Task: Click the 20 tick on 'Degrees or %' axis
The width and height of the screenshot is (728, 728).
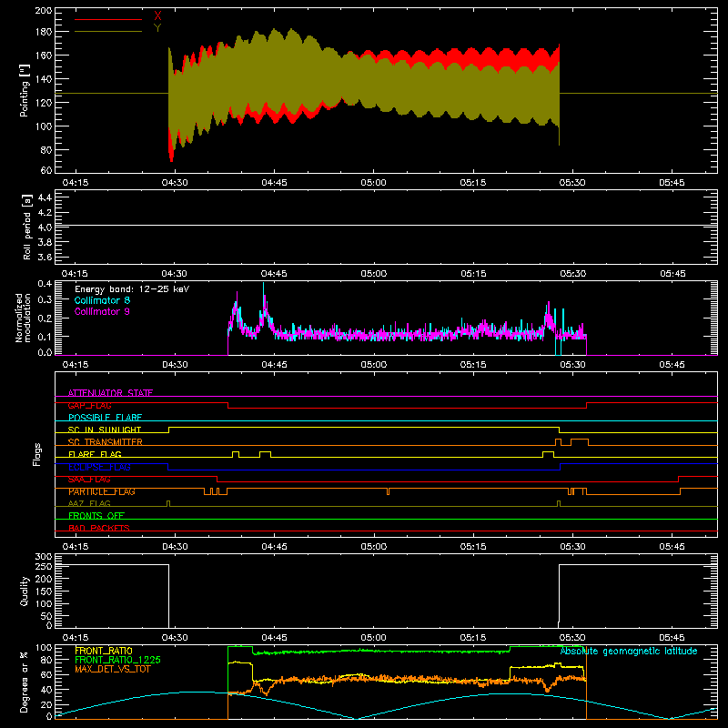Action: 46,704
